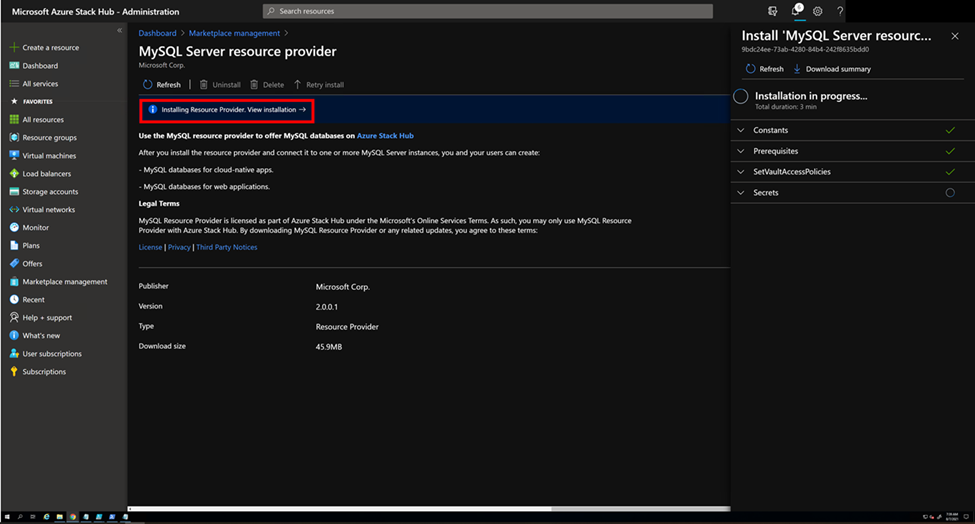
Task: Click the Search resources field
Action: [x=488, y=11]
